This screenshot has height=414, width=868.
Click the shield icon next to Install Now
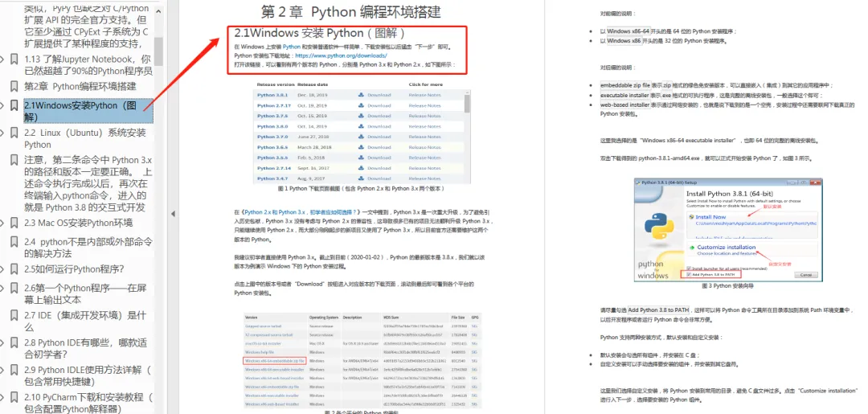pos(692,217)
